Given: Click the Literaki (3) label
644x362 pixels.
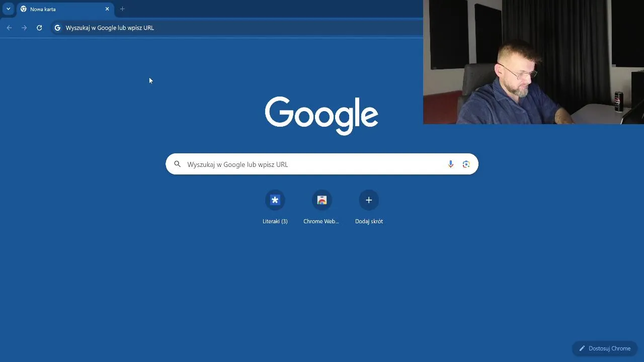Looking at the screenshot, I should (x=275, y=221).
